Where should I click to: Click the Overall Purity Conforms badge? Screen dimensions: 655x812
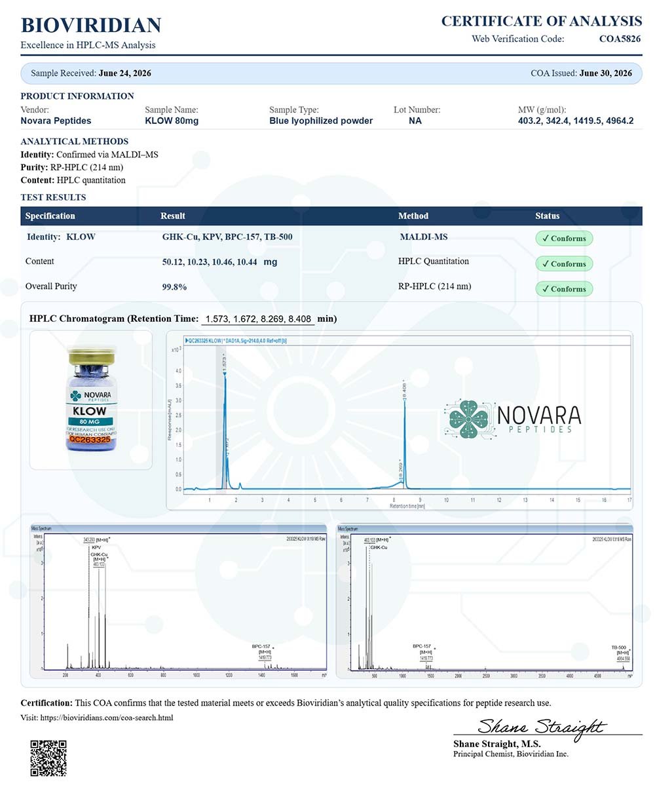pos(564,289)
